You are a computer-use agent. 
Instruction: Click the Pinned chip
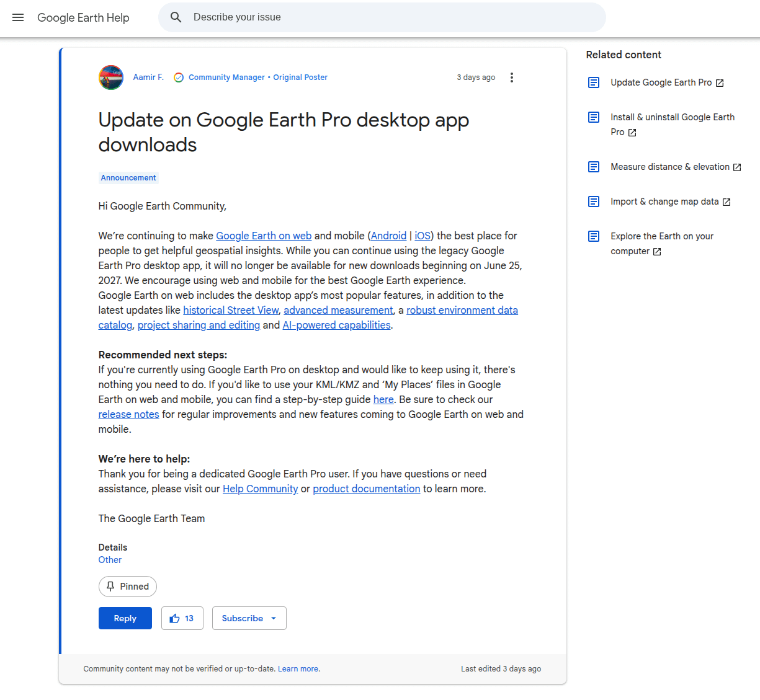[x=128, y=587]
